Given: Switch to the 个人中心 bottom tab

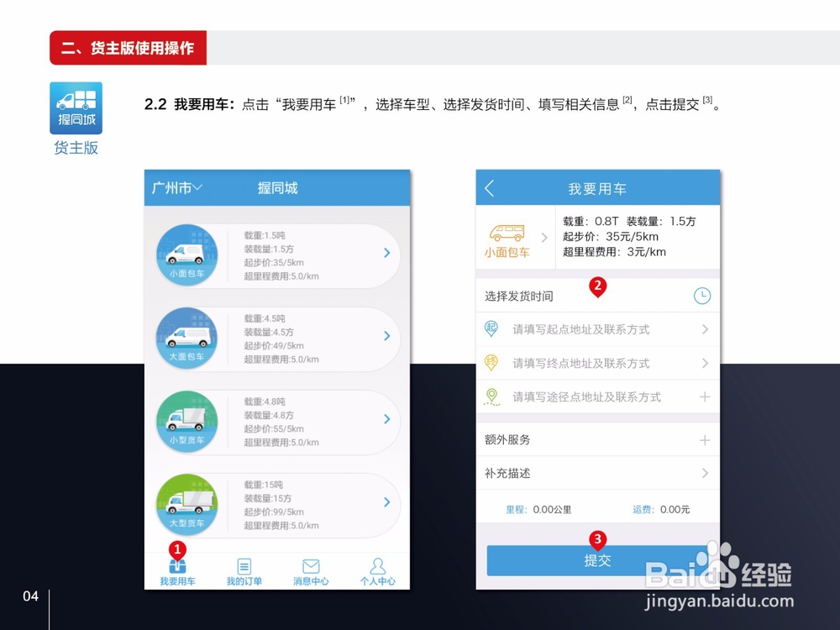Looking at the screenshot, I should [378, 571].
